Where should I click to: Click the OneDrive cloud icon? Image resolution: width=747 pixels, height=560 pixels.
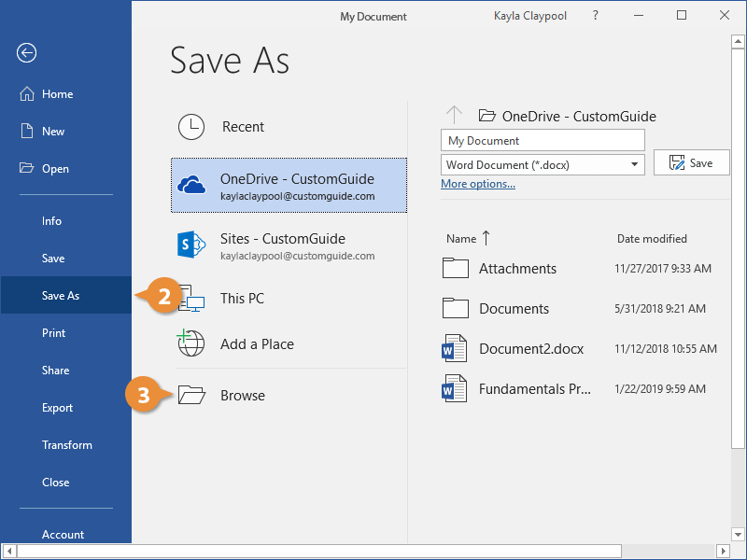click(191, 186)
